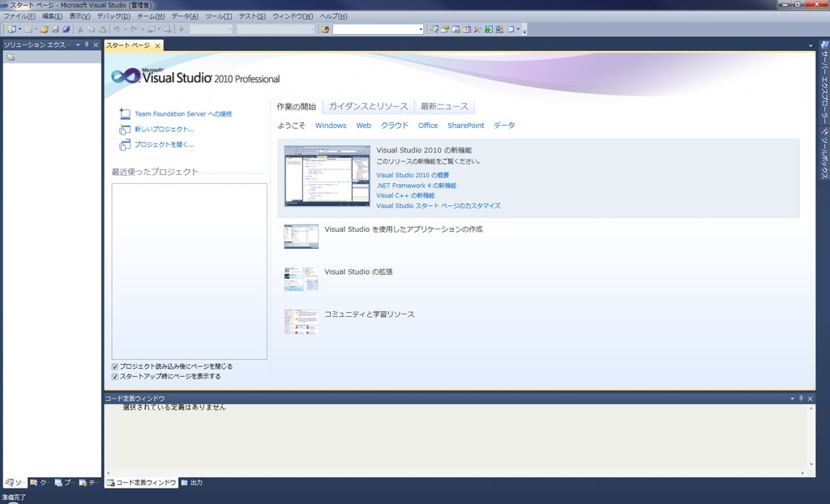The width and height of the screenshot is (830, 504).
Task: Select the クラウド sub-tab
Action: pos(395,126)
